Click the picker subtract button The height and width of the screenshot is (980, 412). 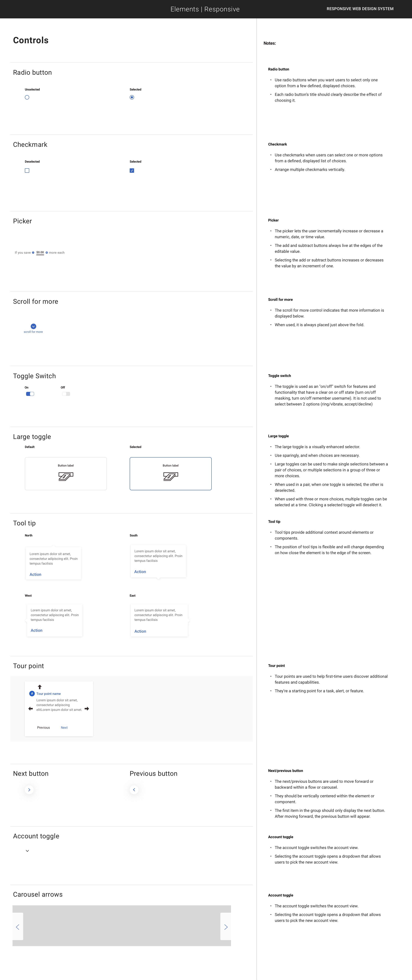coord(33,253)
